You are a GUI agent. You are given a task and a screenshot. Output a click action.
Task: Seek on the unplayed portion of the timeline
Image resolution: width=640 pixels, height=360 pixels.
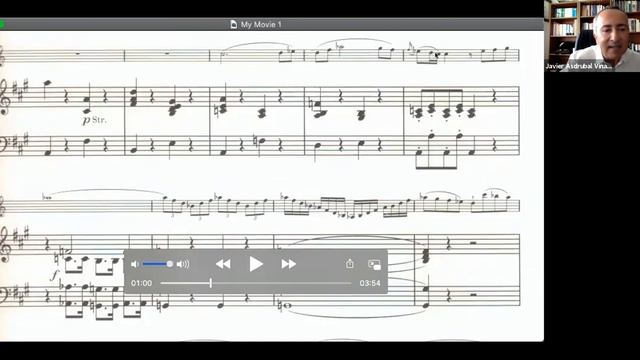[282, 283]
